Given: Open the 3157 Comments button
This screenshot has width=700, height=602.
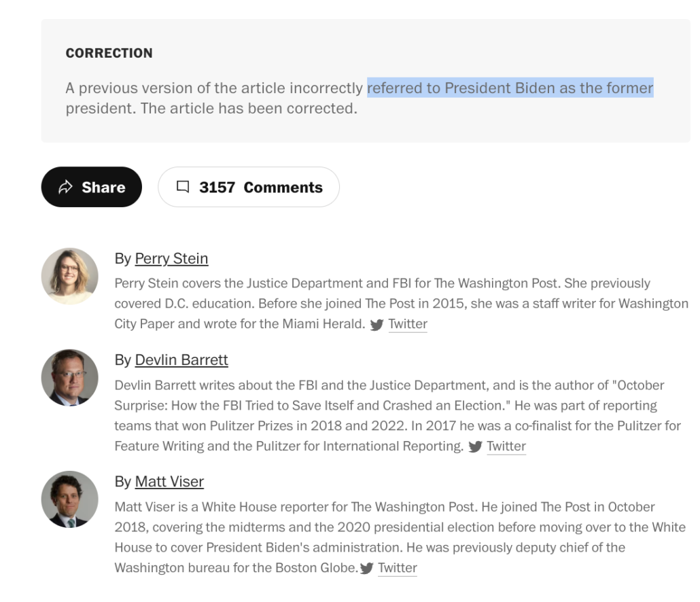Looking at the screenshot, I should click(x=249, y=187).
